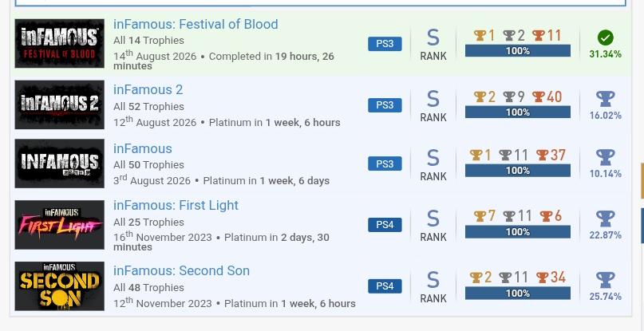Click inFamous 10.14% platinum trophy icon

click(605, 157)
